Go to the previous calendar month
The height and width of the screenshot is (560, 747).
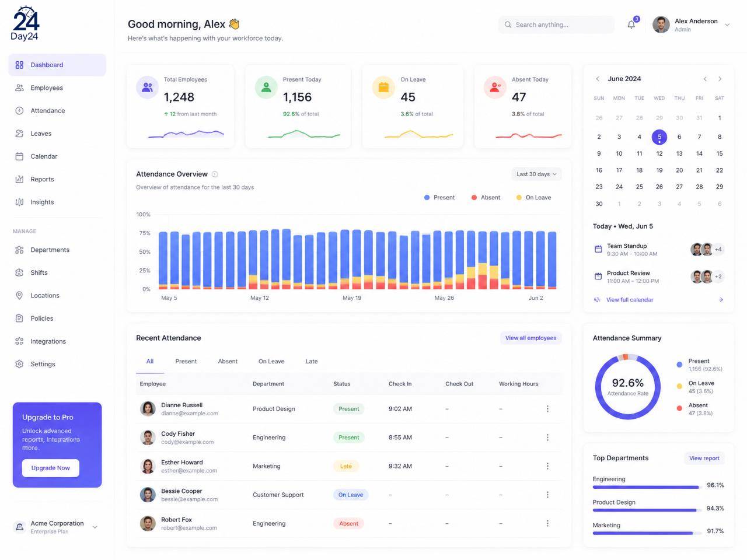[705, 79]
